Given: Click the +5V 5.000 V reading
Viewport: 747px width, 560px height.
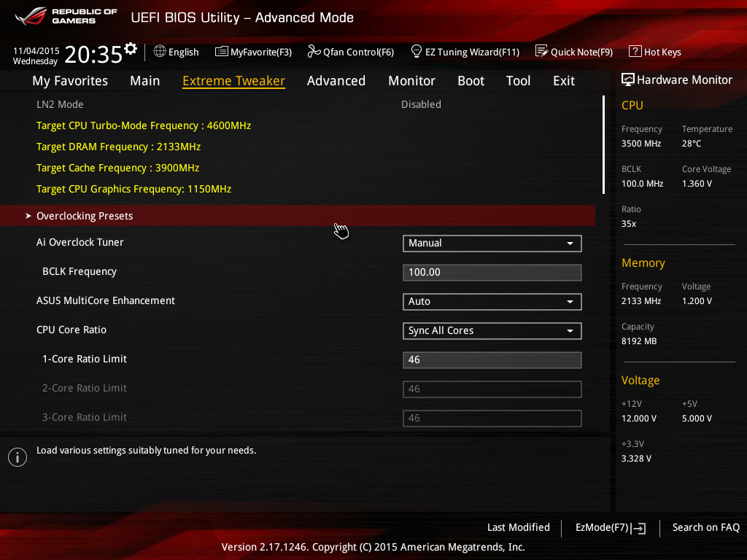Looking at the screenshot, I should [x=697, y=419].
